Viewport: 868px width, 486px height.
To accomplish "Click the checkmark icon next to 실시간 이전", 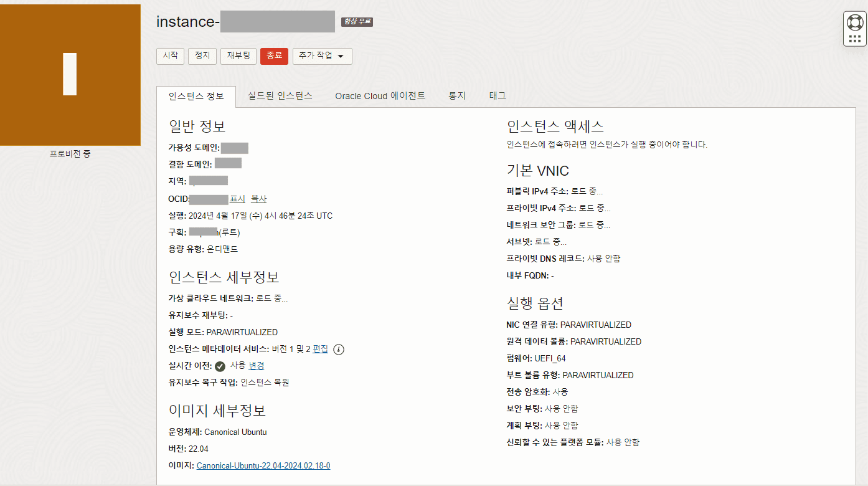I will point(220,366).
